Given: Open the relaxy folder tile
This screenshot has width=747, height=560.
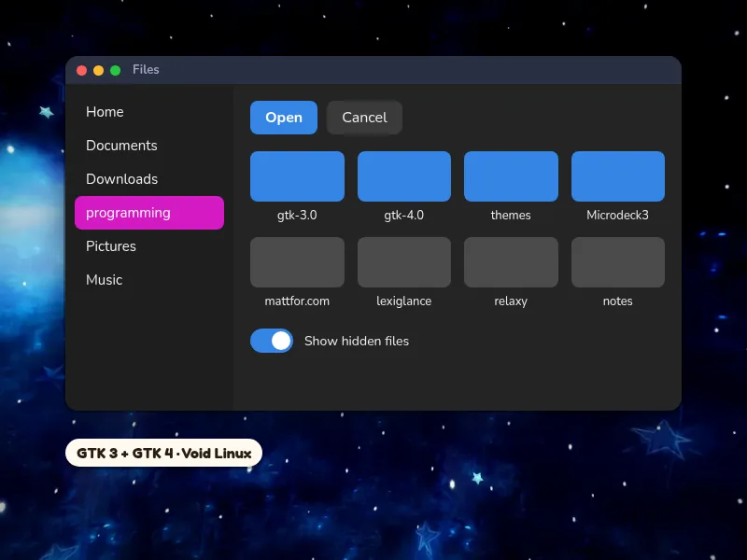Looking at the screenshot, I should 511,262.
